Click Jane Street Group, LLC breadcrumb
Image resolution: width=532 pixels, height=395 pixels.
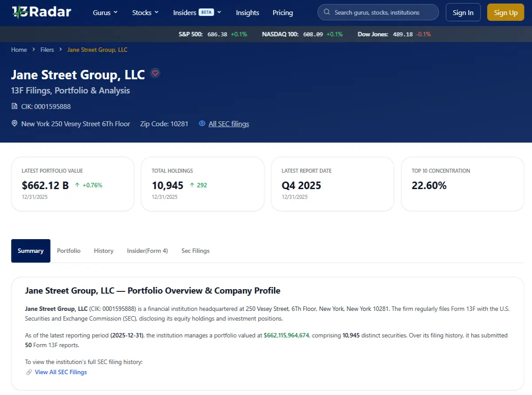point(97,50)
